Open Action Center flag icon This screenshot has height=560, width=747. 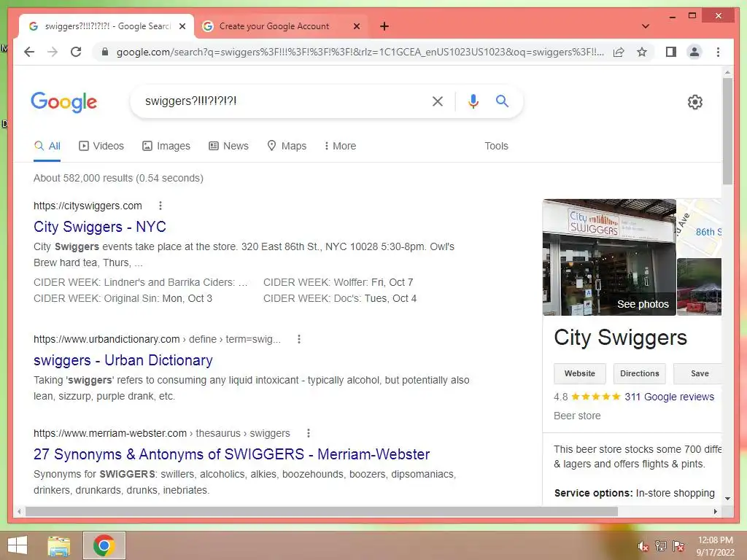(678, 546)
